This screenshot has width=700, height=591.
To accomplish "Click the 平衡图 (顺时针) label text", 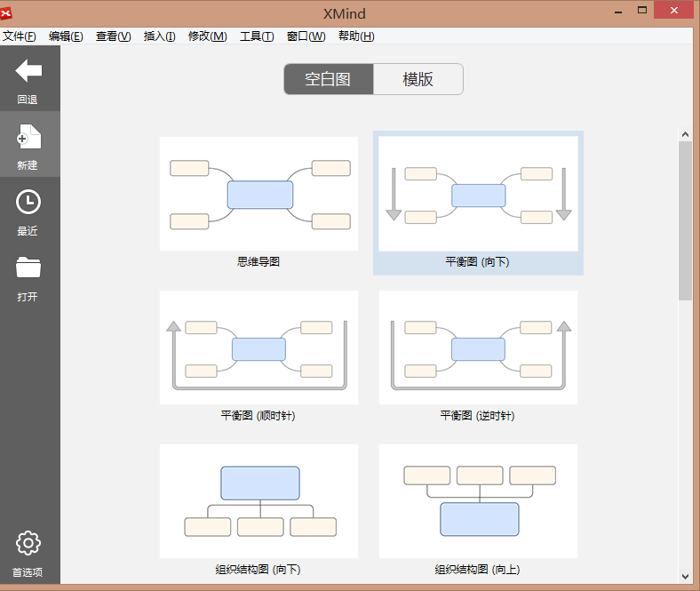I will pos(258,416).
